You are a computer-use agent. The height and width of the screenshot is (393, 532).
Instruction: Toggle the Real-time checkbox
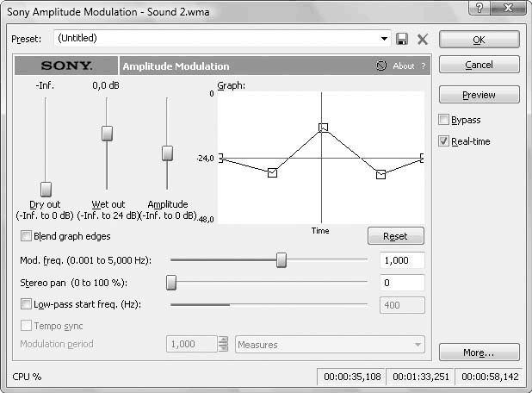[444, 141]
